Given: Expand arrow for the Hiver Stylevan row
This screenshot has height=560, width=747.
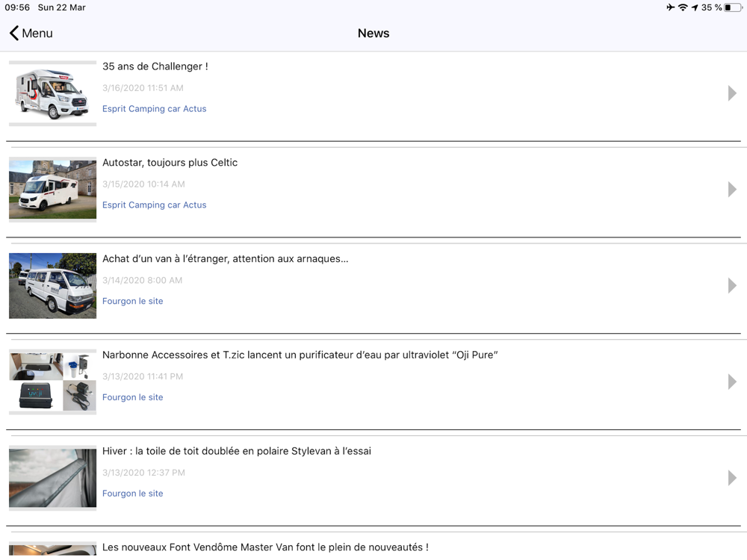Looking at the screenshot, I should coord(732,478).
